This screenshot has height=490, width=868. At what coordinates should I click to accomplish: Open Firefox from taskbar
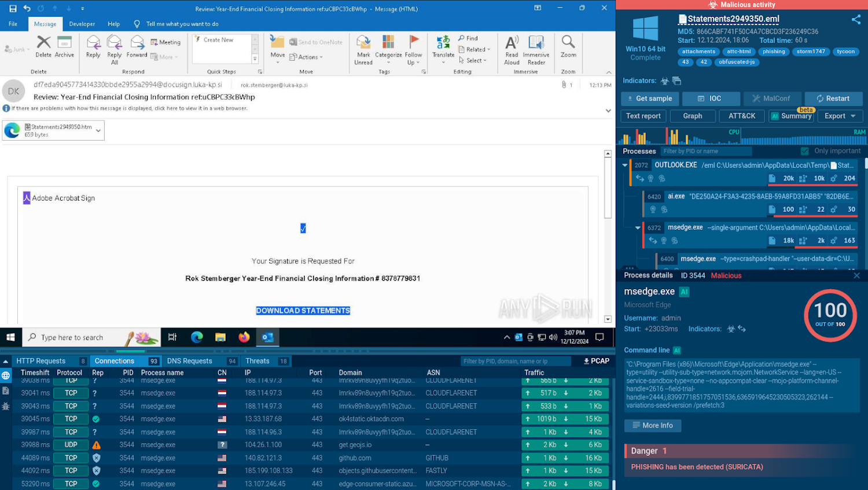244,337
